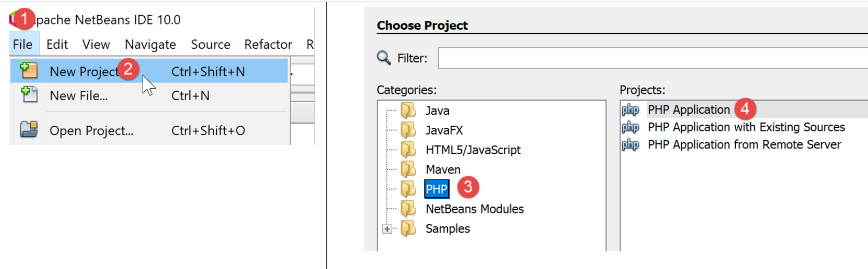This screenshot has width=868, height=269.
Task: Click the Filter magnifying glass icon
Action: [384, 58]
